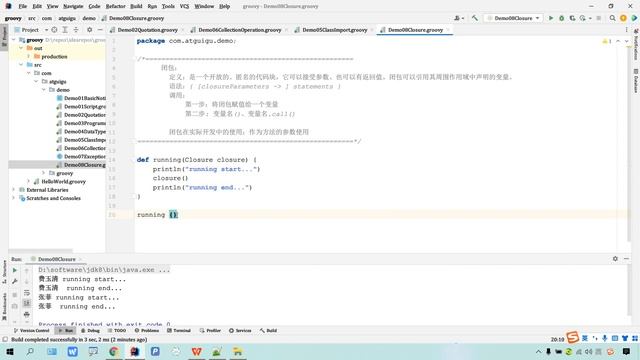
Task: Open the File menu
Action: [x=22, y=6]
